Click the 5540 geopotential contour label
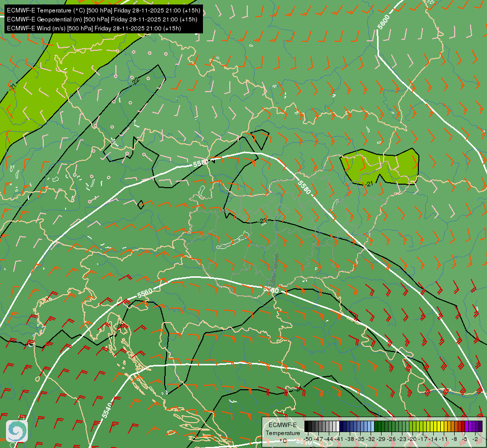This screenshot has width=487, height=448. 106,410
